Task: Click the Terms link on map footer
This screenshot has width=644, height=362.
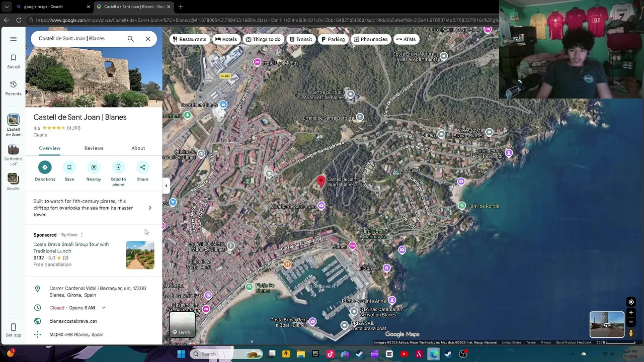Action: click(531, 342)
